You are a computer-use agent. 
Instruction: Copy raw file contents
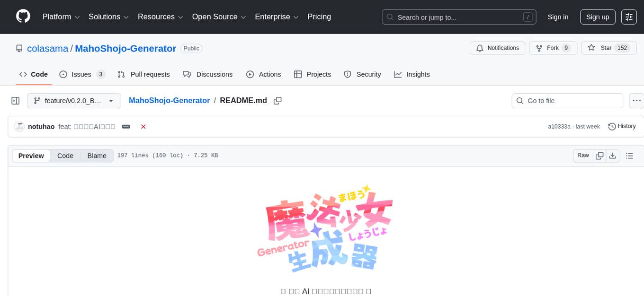599,156
